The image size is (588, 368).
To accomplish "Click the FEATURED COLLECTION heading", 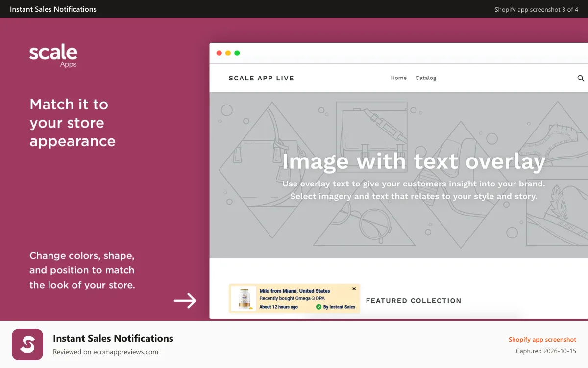I will point(414,301).
